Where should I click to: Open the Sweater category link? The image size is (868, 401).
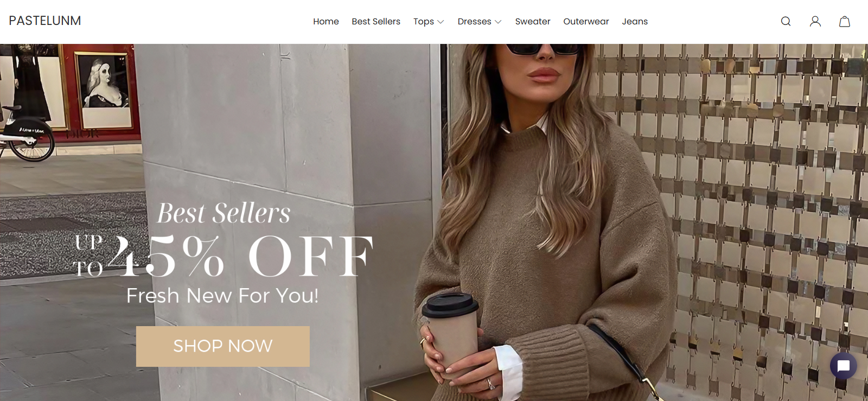[x=533, y=21]
